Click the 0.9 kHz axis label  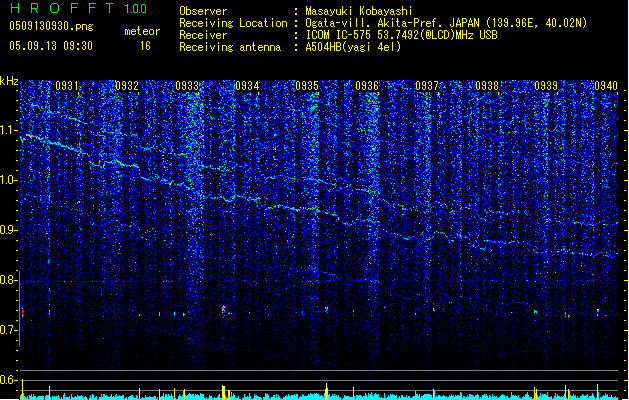pyautogui.click(x=8, y=230)
